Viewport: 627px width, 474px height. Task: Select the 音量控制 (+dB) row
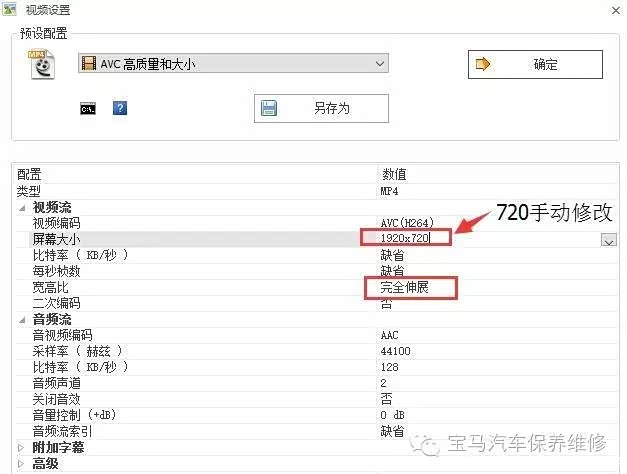[316, 415]
